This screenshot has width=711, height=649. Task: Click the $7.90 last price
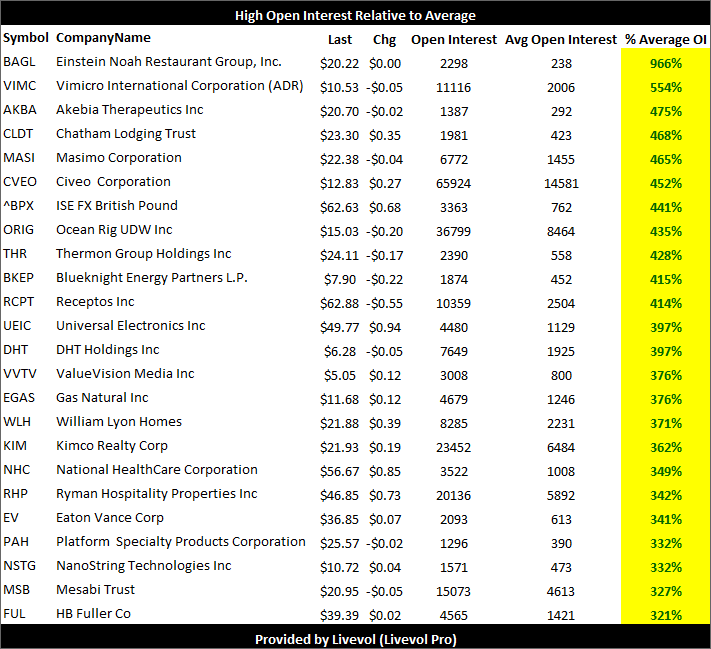coord(340,280)
